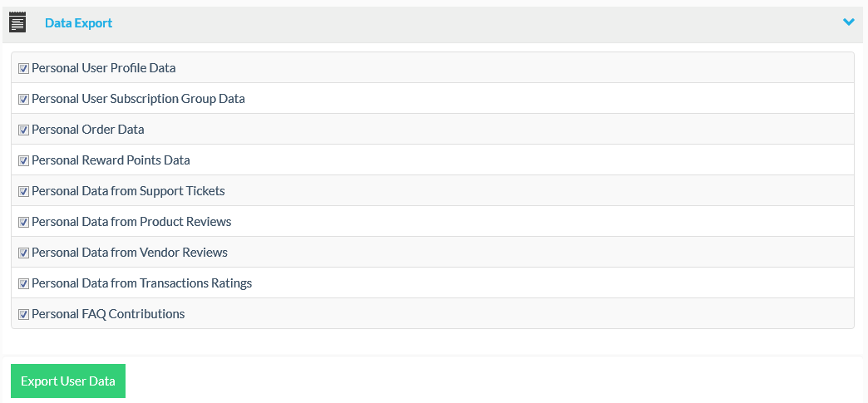Toggle the Personal User Subscription Group Data checkbox
Screen dimensions: 868x403
coord(23,99)
